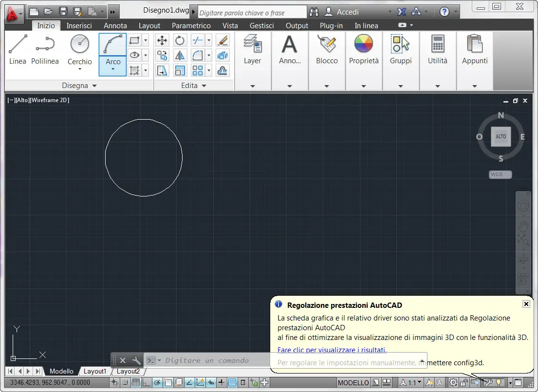Click the Explode tool icon
Viewport: 538px width, 392px height.
coord(223,55)
